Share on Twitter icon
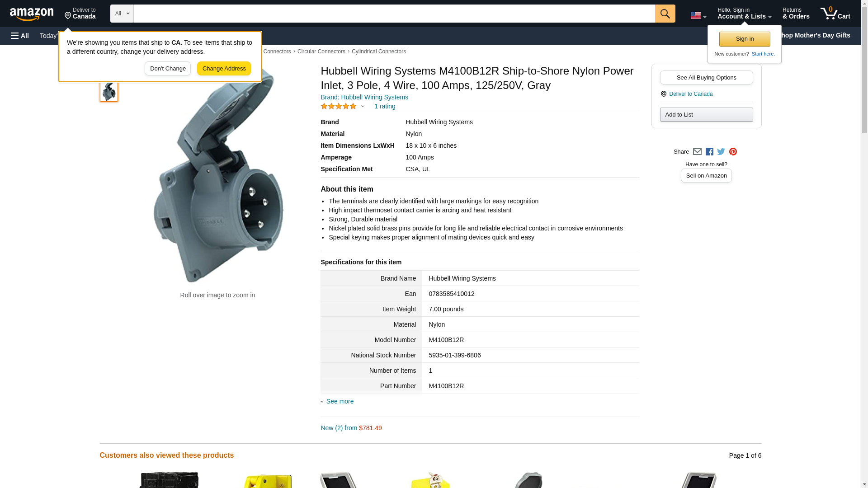Image resolution: width=868 pixels, height=488 pixels. tap(721, 152)
